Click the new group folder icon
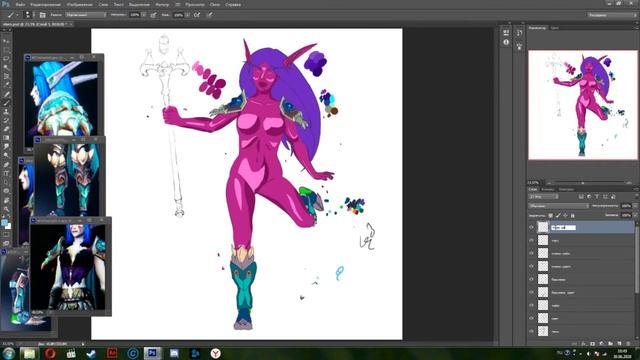640x360 pixels. (611, 344)
